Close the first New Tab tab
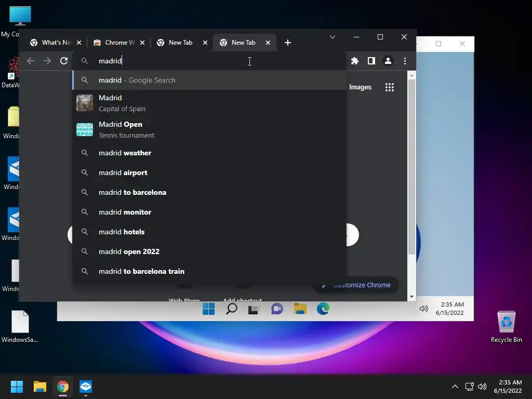The height and width of the screenshot is (399, 532). click(x=205, y=43)
